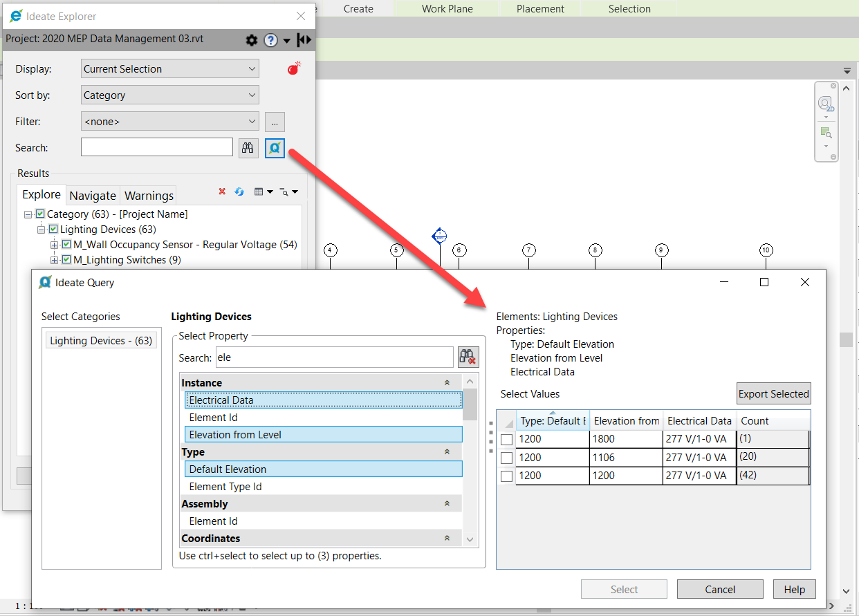Collapse the Lighting Devices (63) tree node

pyautogui.click(x=41, y=230)
